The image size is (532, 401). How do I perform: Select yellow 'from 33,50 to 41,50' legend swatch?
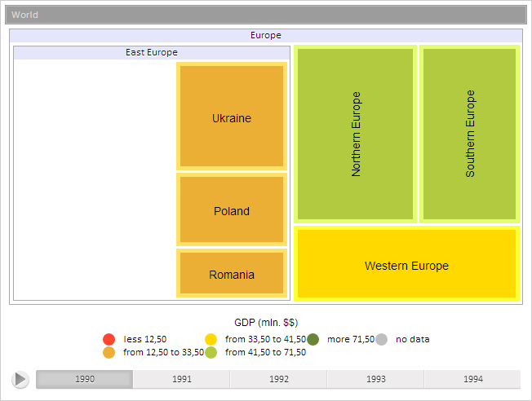(211, 339)
